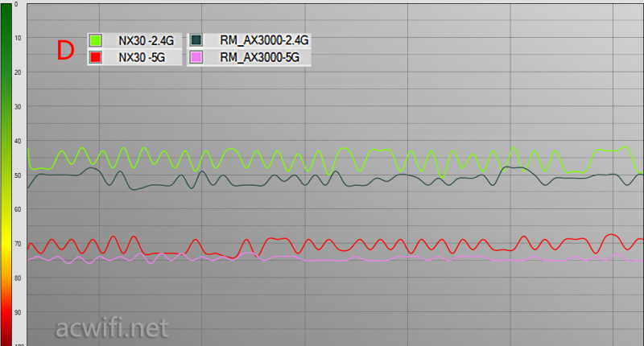The height and width of the screenshot is (346, 644).
Task: Select the RM_AX3000-5G legend label
Action: click(x=259, y=57)
